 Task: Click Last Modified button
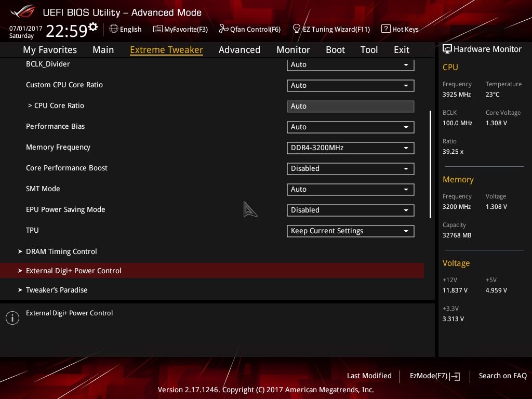(x=369, y=376)
